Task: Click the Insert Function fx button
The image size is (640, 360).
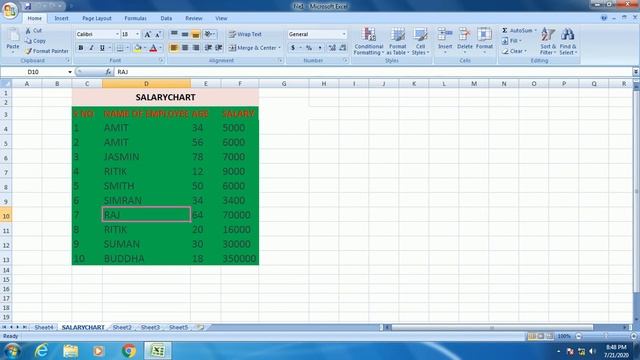Action: (108, 72)
